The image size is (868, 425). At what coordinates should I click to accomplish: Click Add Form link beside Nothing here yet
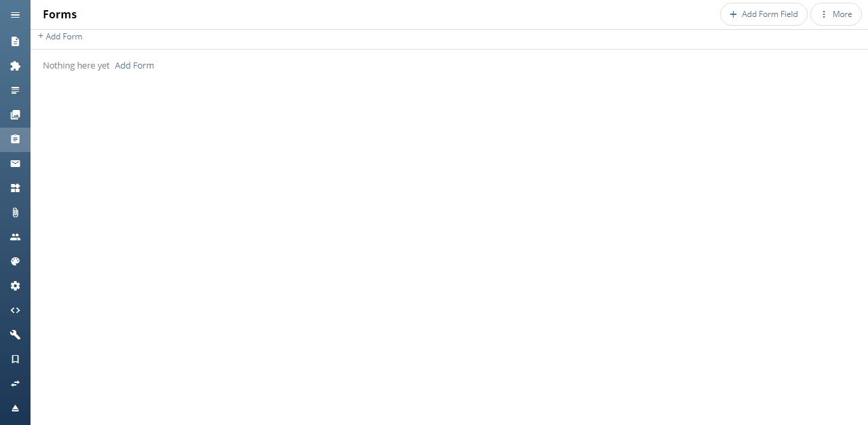(134, 66)
